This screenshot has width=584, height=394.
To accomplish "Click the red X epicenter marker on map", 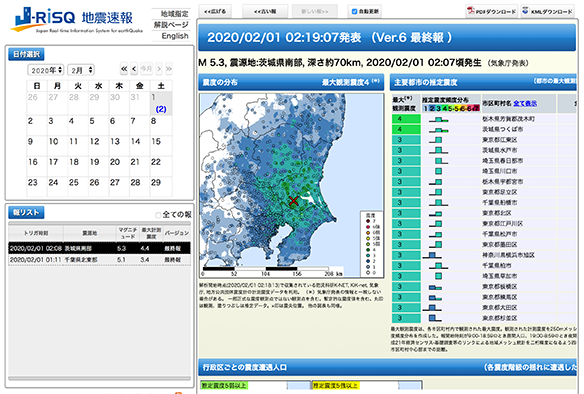I will pos(293,201).
